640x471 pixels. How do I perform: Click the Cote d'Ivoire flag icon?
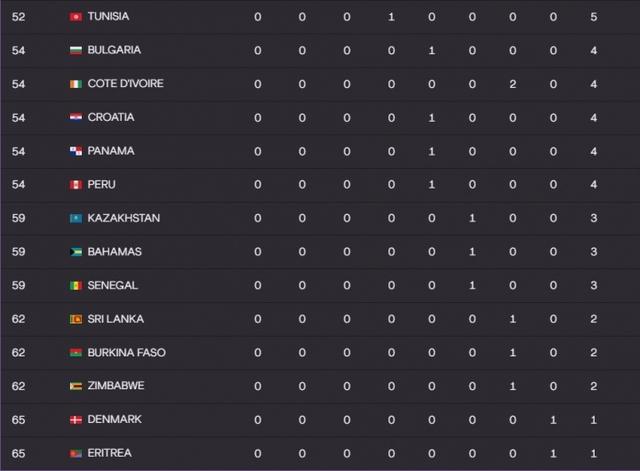click(75, 84)
